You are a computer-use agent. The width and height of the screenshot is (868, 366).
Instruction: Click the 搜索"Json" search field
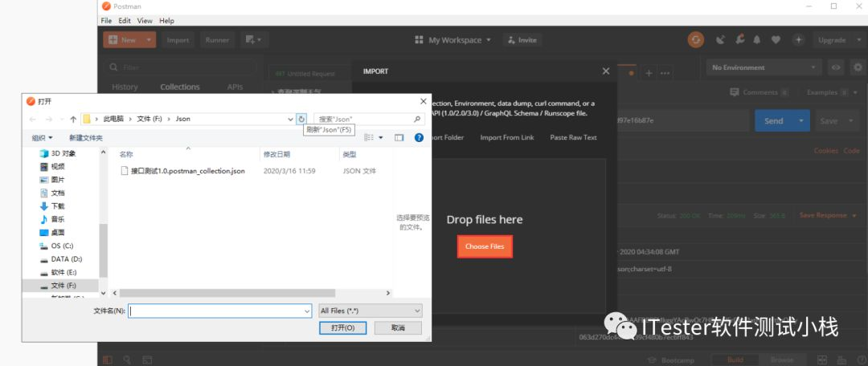pos(364,119)
